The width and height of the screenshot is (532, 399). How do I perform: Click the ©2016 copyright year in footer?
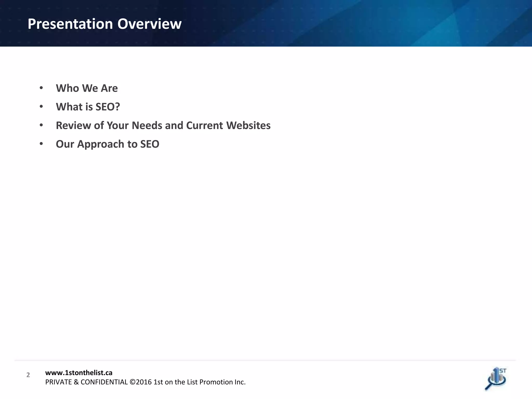pos(141,382)
